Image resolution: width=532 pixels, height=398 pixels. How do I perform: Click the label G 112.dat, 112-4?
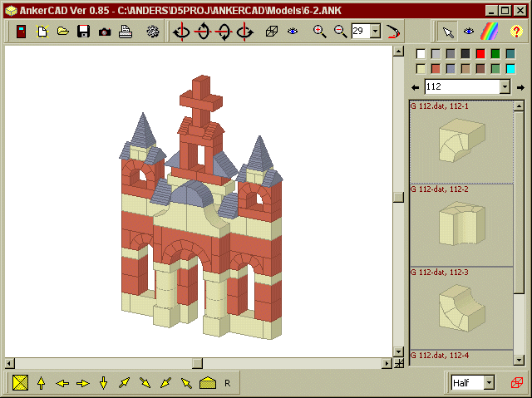click(x=440, y=356)
